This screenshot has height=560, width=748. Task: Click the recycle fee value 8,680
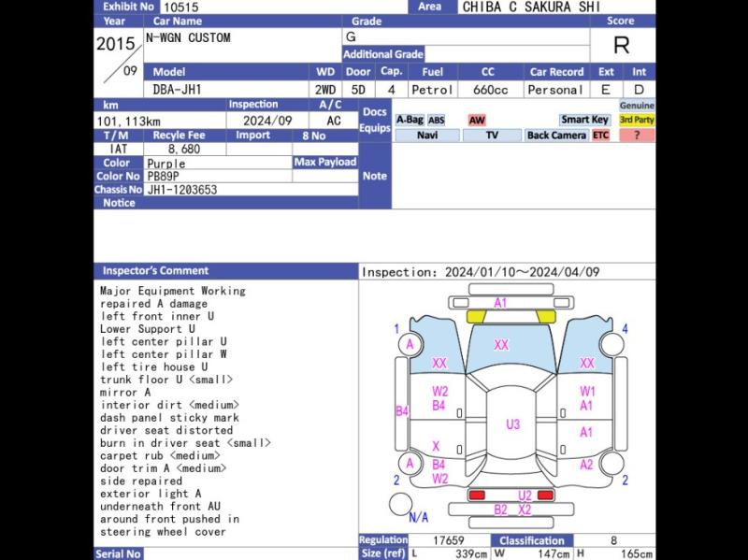[x=183, y=150]
